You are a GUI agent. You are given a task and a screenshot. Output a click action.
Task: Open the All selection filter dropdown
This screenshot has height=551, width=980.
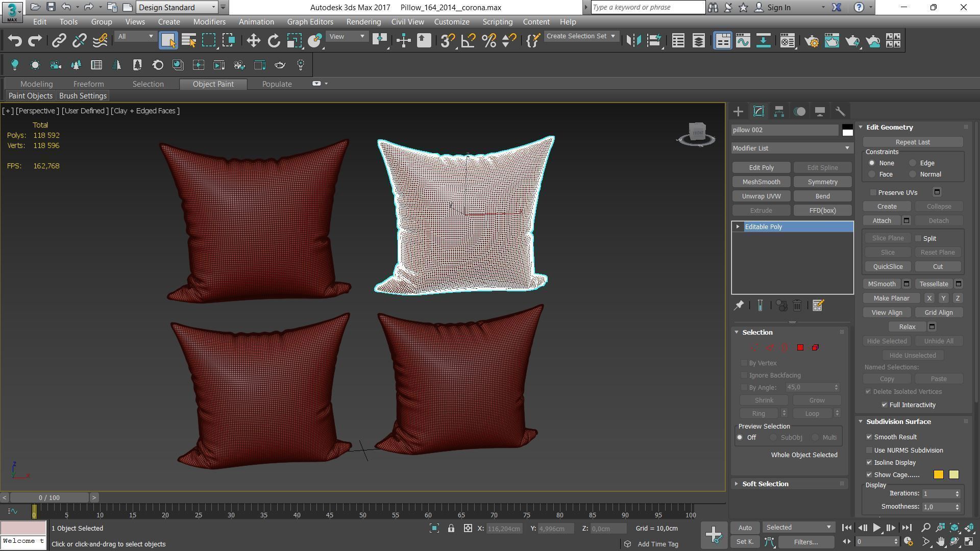(135, 36)
